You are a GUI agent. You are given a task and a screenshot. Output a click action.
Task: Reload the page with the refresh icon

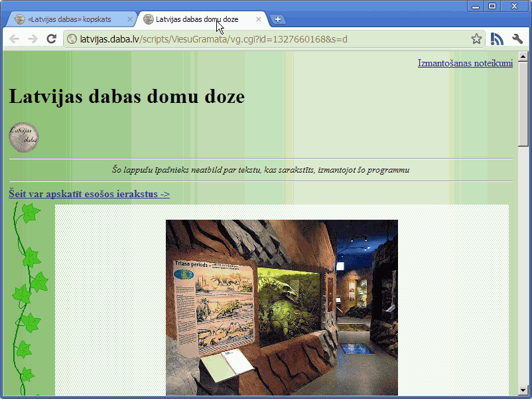[51, 39]
